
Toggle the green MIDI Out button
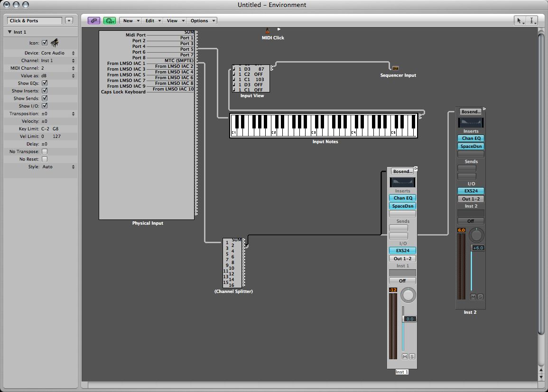point(110,20)
